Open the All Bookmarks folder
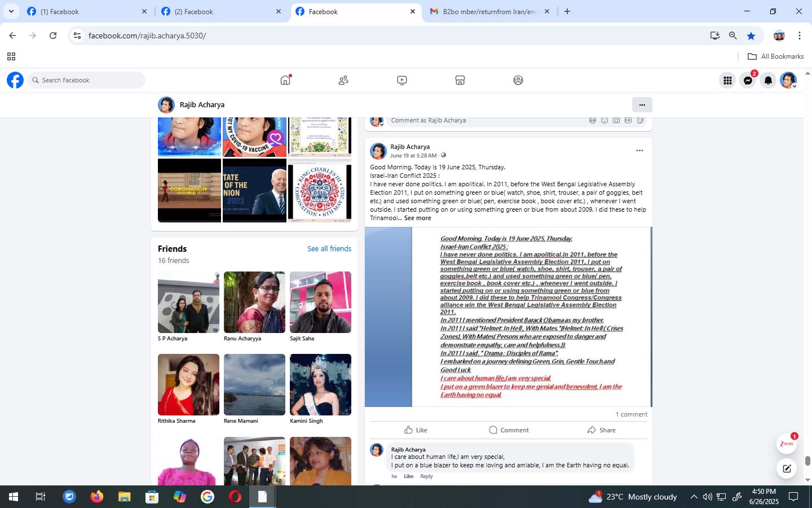The height and width of the screenshot is (508, 812). 775,56
